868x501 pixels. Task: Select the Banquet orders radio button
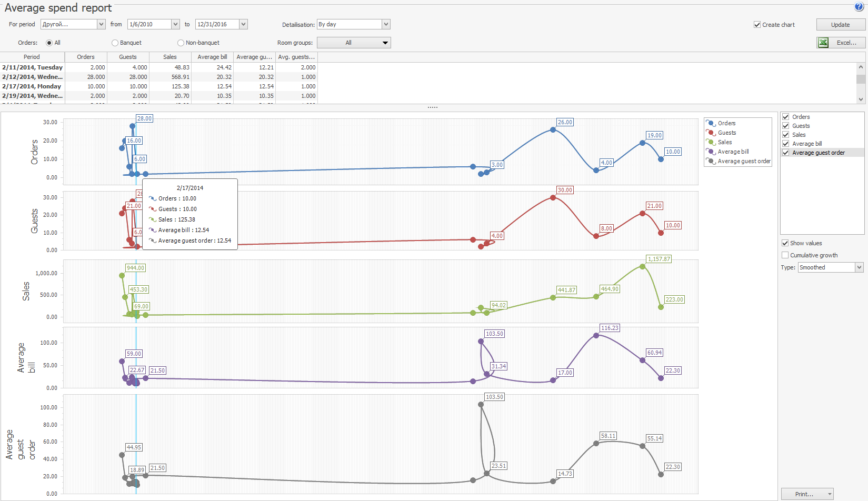(115, 43)
